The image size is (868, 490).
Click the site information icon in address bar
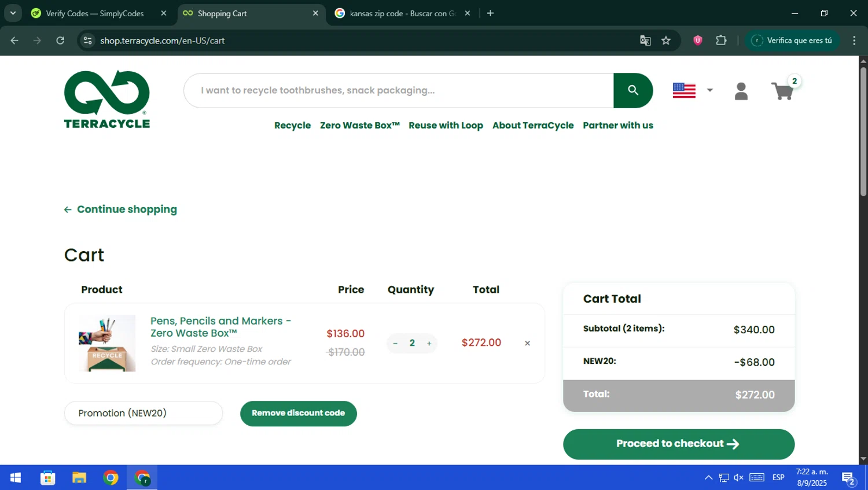(x=88, y=40)
